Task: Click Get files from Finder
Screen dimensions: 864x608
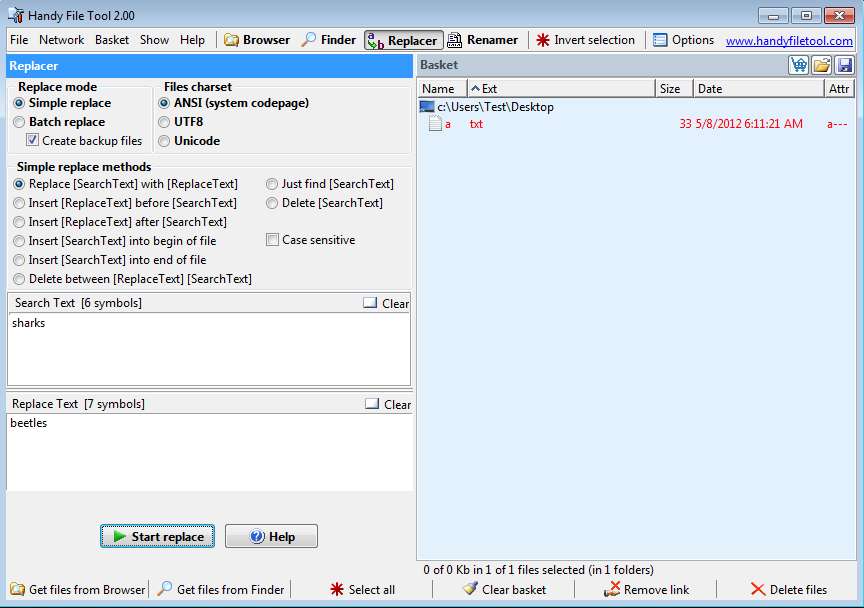Action: (x=221, y=589)
